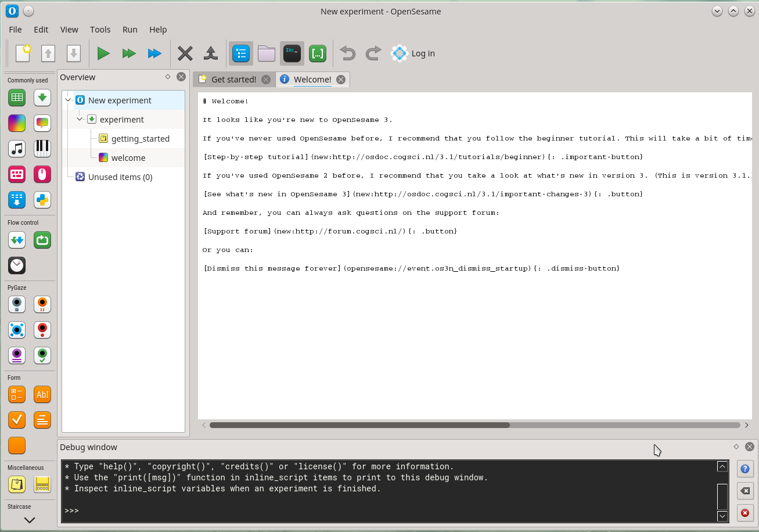Screen dimensions: 759x532
Task: Toggle the overview area toolbar button
Action: pos(241,53)
